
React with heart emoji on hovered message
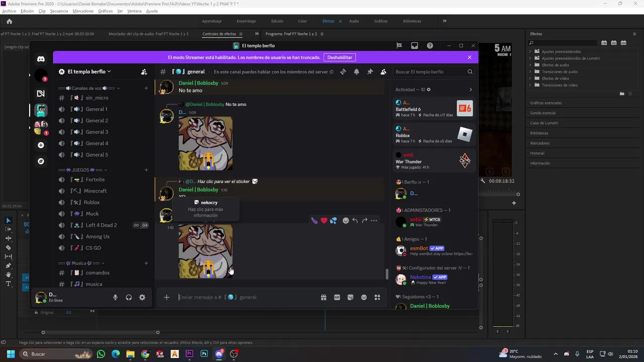click(324, 221)
